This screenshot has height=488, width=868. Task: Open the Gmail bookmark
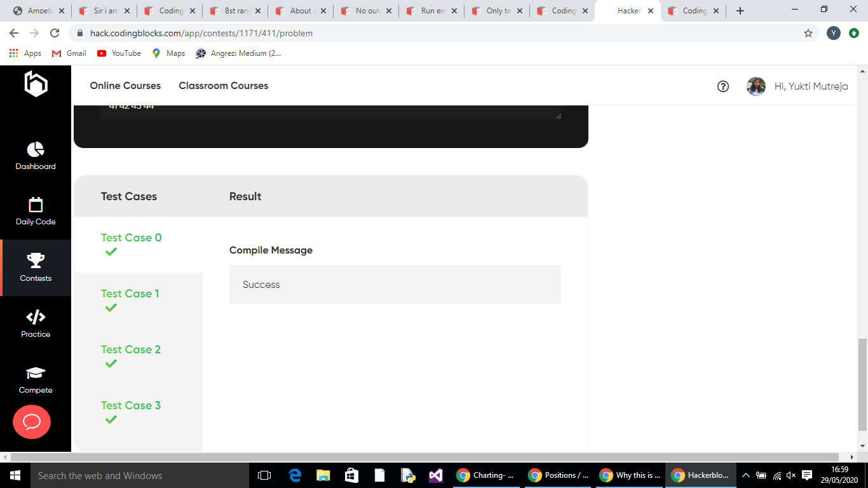(69, 53)
